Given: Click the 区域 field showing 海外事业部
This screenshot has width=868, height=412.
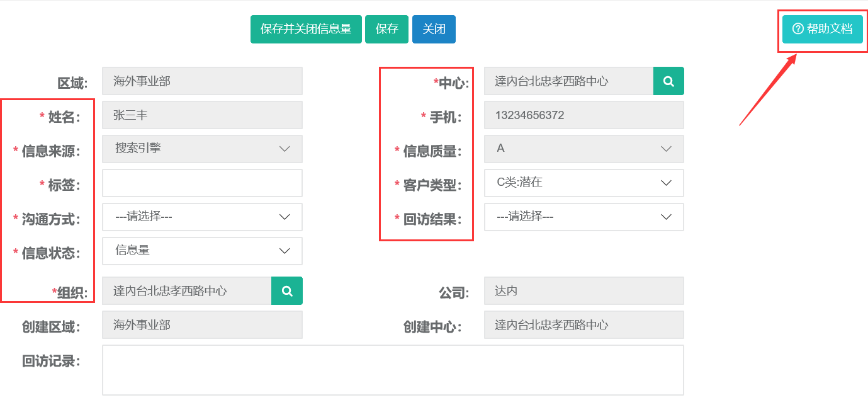Looking at the screenshot, I should click(202, 81).
